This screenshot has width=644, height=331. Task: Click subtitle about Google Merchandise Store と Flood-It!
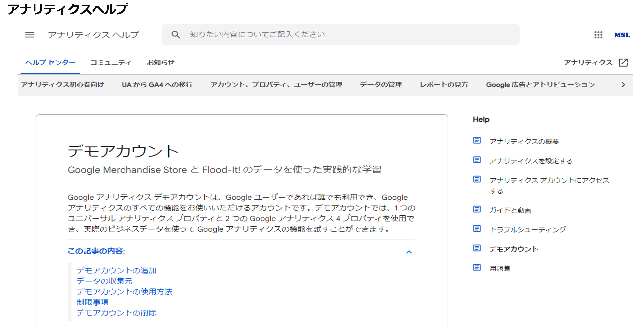coord(224,170)
